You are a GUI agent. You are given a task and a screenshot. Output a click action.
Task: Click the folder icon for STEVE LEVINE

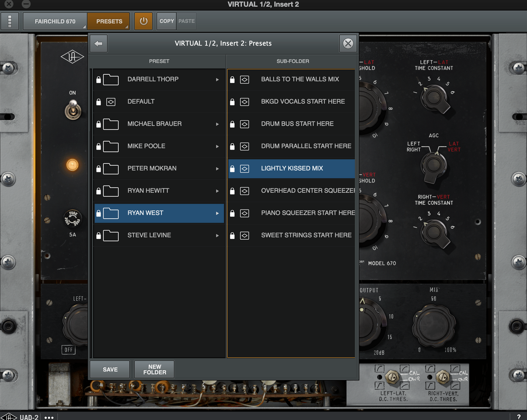(x=111, y=235)
